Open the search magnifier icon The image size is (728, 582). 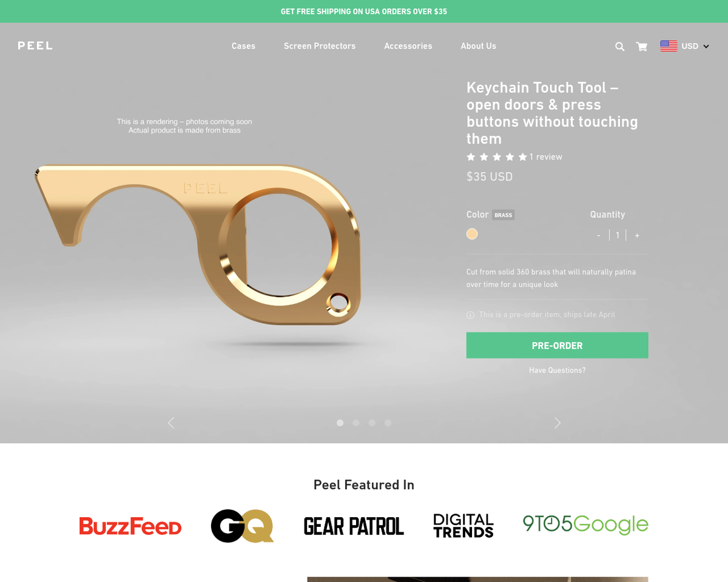click(619, 47)
